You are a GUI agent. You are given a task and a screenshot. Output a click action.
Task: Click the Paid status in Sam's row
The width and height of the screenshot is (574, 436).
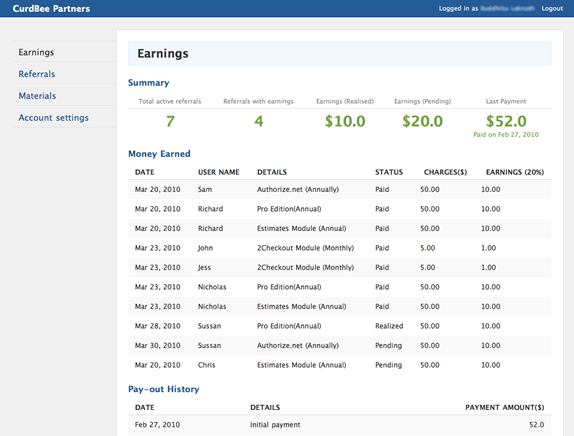(x=382, y=189)
